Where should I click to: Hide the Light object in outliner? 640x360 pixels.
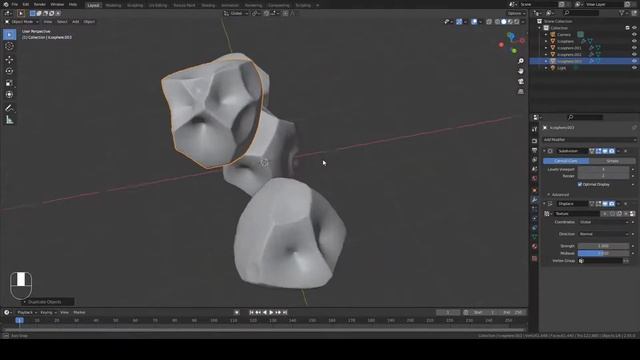click(634, 68)
